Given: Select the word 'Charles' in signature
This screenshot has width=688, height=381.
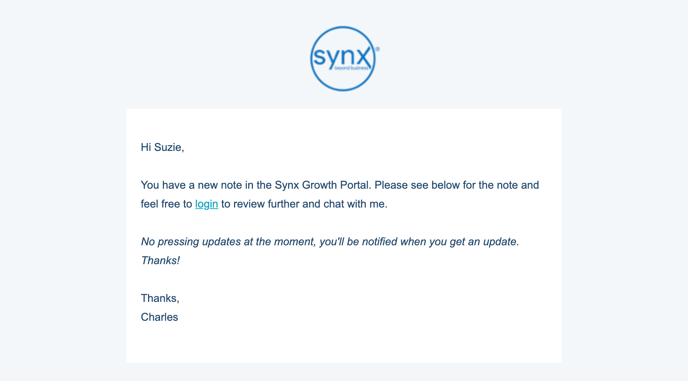Looking at the screenshot, I should tap(159, 317).
